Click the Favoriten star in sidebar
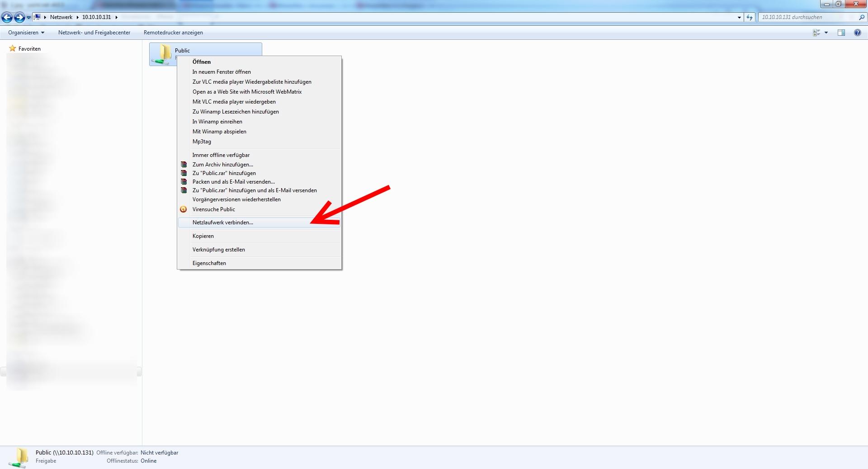868x469 pixels. coord(13,48)
